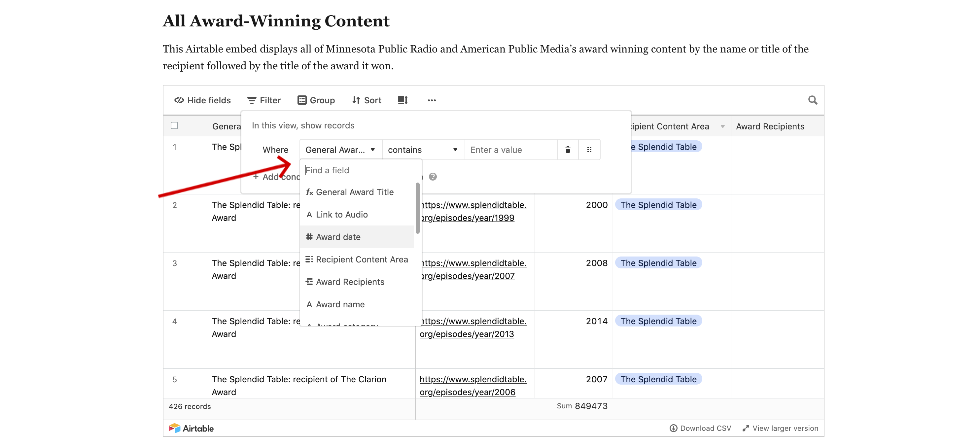Click The Splendid Table tag in row 4
The width and height of the screenshot is (980, 446).
click(x=658, y=321)
